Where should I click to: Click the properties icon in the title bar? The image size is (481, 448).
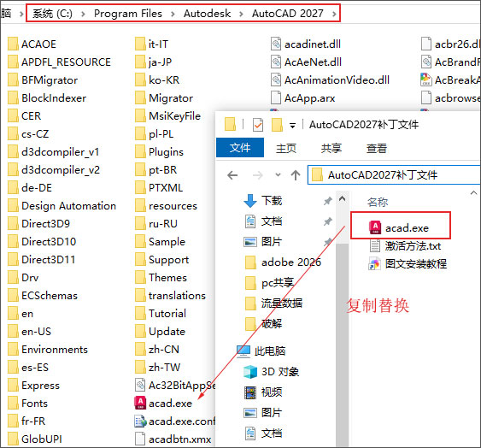[258, 125]
